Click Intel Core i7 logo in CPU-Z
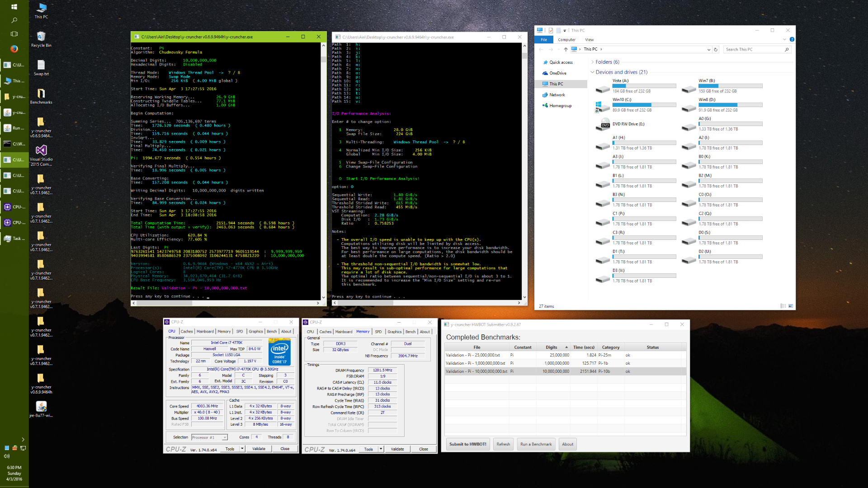 pos(280,352)
